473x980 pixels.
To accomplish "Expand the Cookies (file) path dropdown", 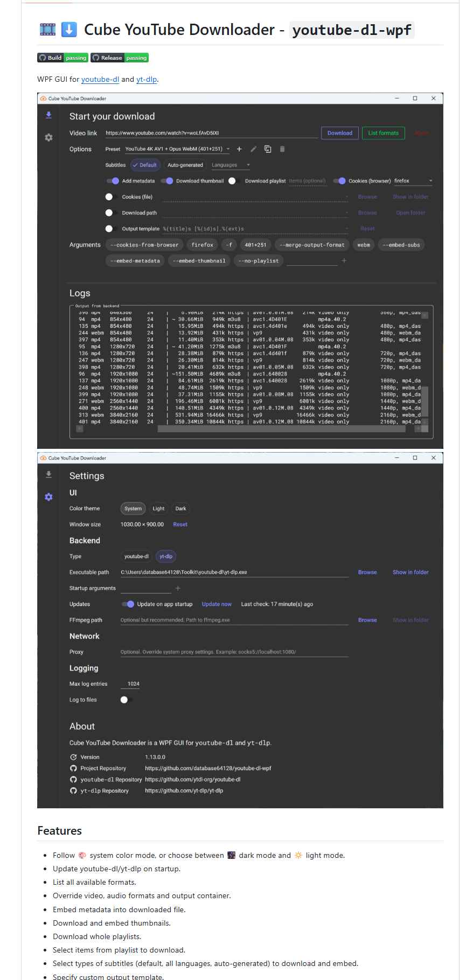I will (x=346, y=197).
